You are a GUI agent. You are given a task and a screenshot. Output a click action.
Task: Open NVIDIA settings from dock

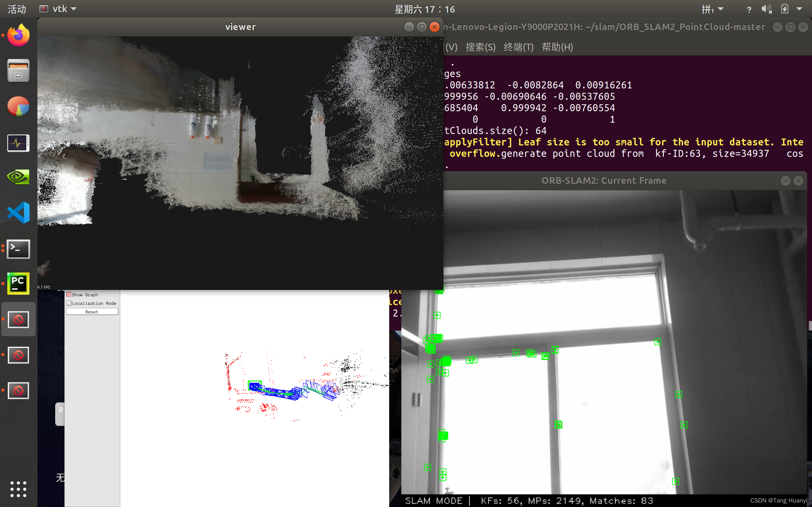click(18, 177)
